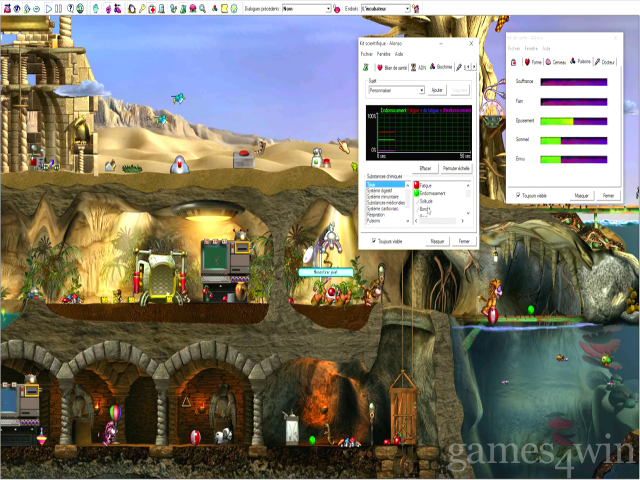The image size is (640, 480).
Task: Expand the Endroits location dropdown
Action: [409, 9]
